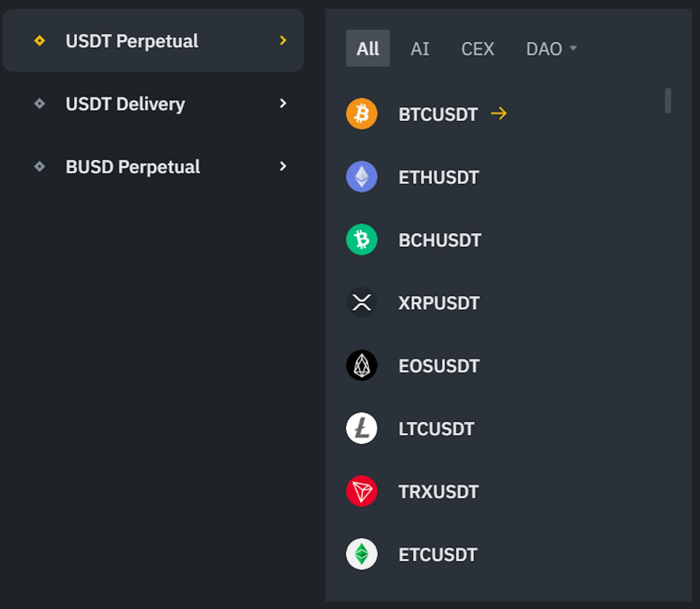Switch to the AI category tab

click(420, 48)
